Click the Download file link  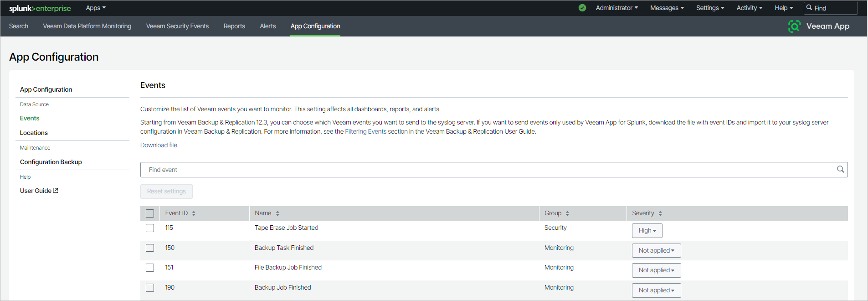tap(159, 145)
